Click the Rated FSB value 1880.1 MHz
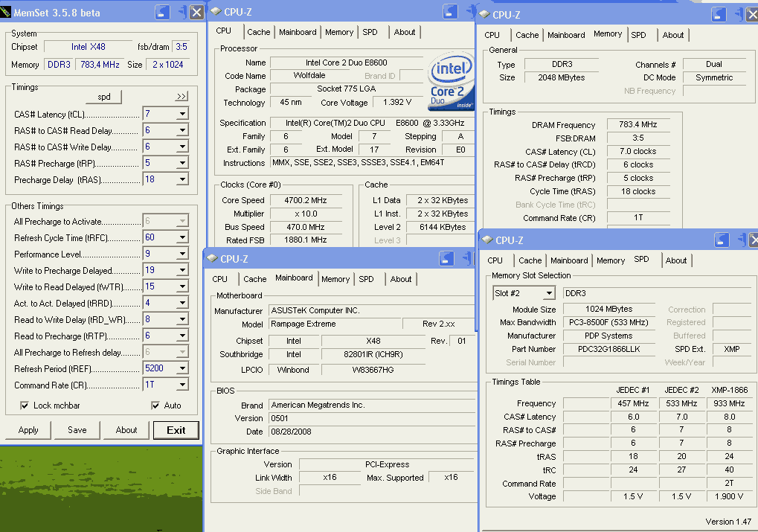 (306, 240)
